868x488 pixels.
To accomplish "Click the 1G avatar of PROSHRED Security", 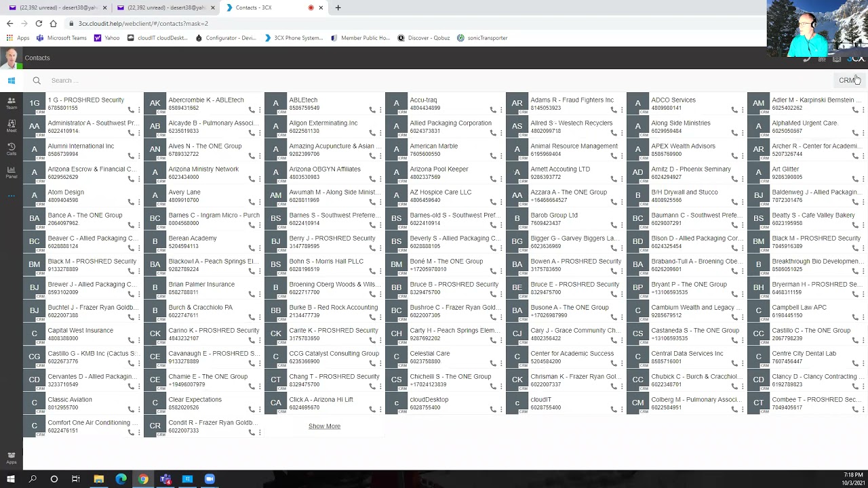I will (x=34, y=104).
